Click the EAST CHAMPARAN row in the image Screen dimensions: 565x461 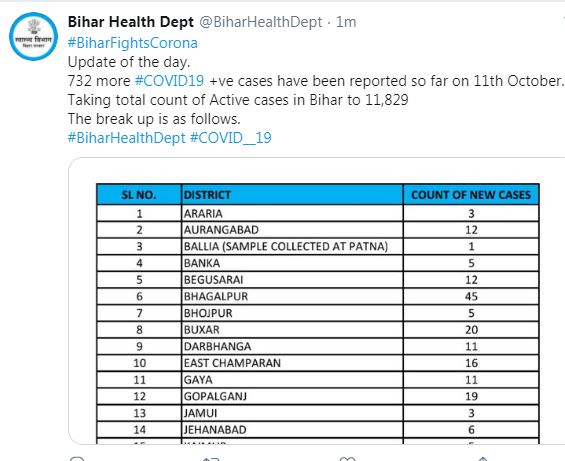(318, 363)
